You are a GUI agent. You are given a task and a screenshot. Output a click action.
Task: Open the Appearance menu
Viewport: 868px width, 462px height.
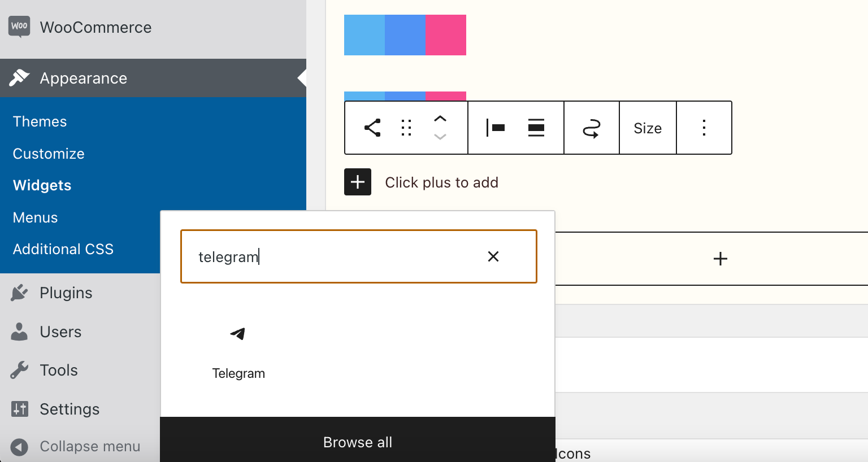click(153, 78)
